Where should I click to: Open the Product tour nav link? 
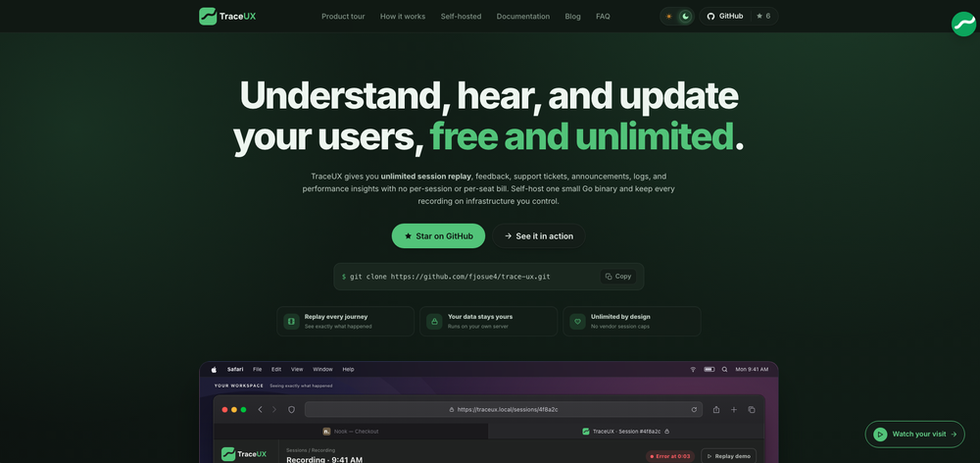click(343, 17)
